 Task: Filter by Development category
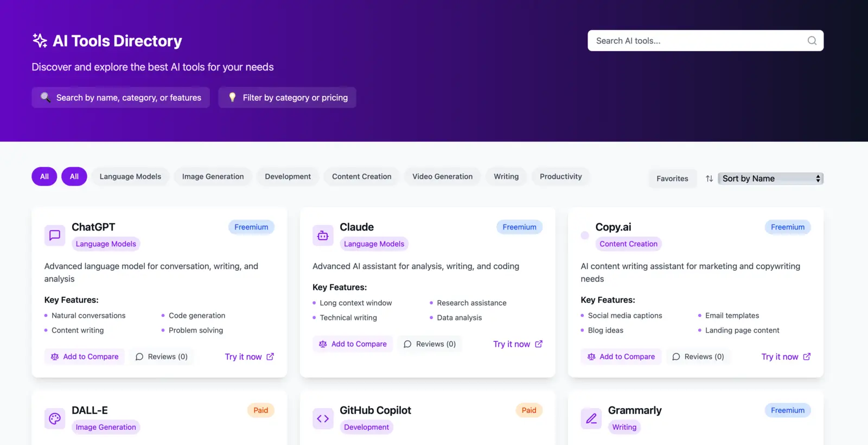288,176
